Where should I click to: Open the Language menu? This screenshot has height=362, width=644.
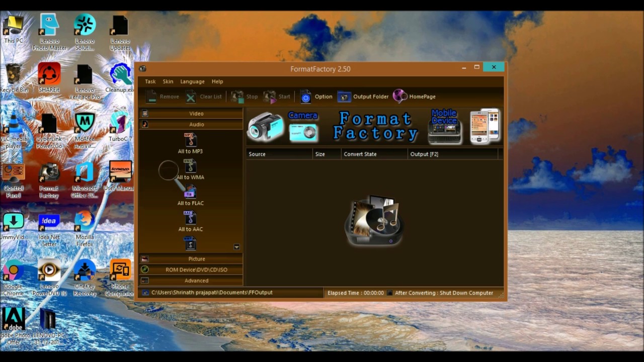tap(192, 81)
